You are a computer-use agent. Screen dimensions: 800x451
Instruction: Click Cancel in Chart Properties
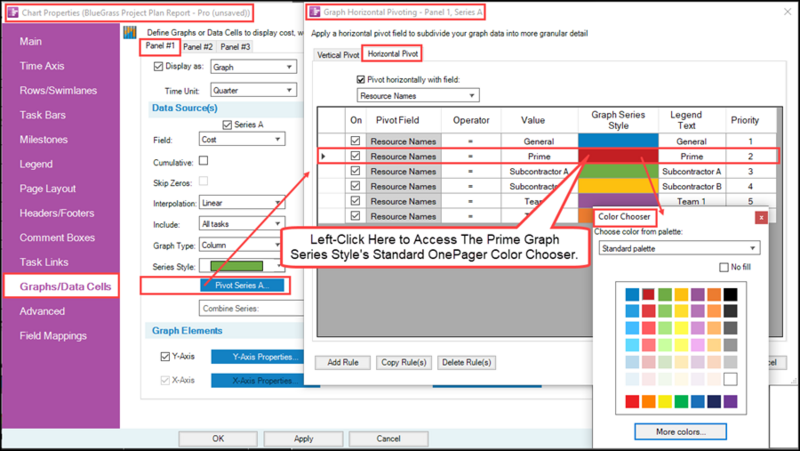[x=388, y=438]
